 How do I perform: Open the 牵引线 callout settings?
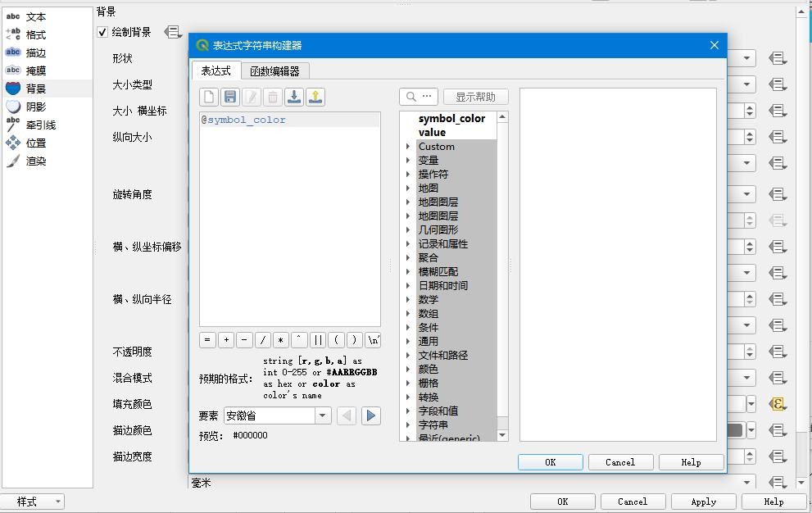click(x=40, y=125)
